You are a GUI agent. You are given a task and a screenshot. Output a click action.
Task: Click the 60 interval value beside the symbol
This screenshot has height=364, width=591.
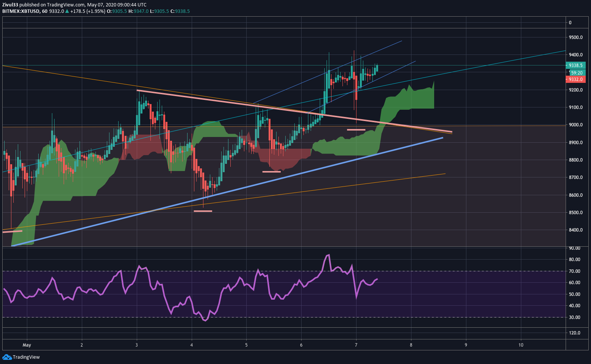click(45, 11)
